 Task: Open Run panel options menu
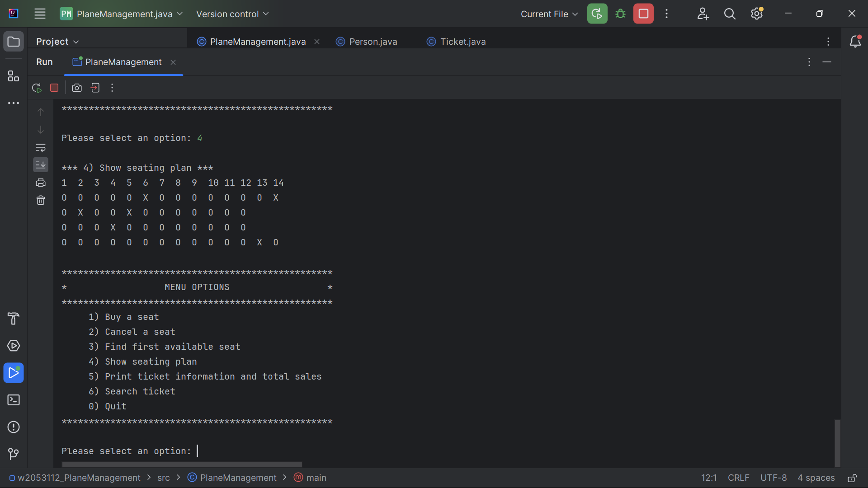tap(809, 62)
